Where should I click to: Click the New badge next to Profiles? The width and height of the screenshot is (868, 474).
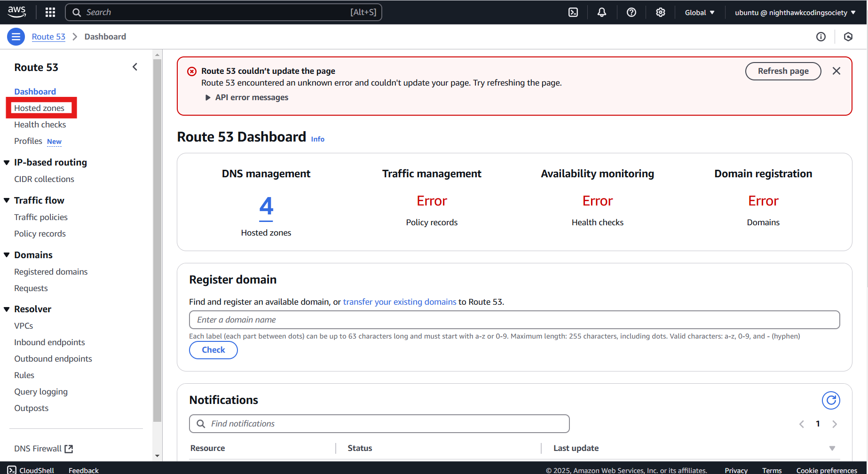54,142
